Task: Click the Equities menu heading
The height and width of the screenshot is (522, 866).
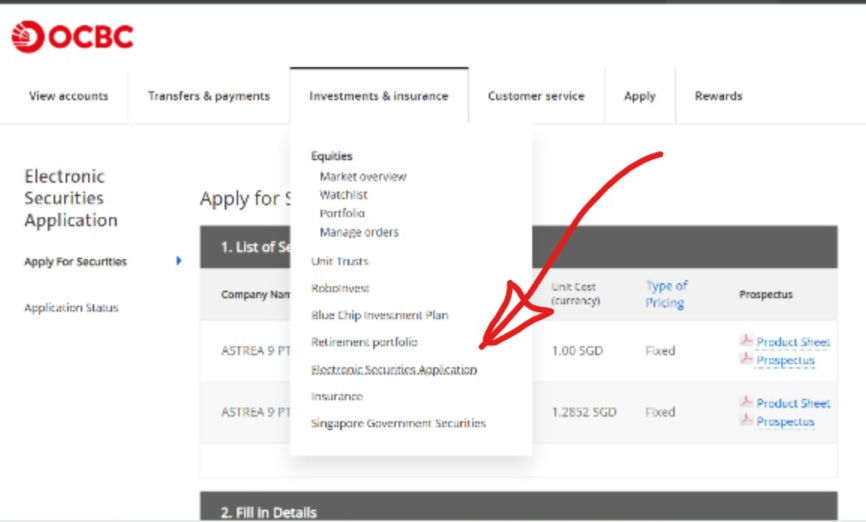Action: pyautogui.click(x=331, y=156)
